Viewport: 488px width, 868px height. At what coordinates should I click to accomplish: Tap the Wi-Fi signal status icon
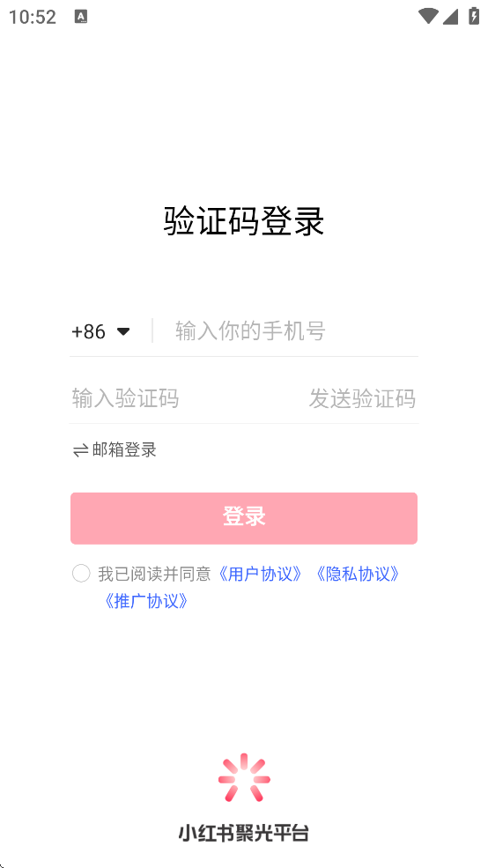[x=428, y=16]
